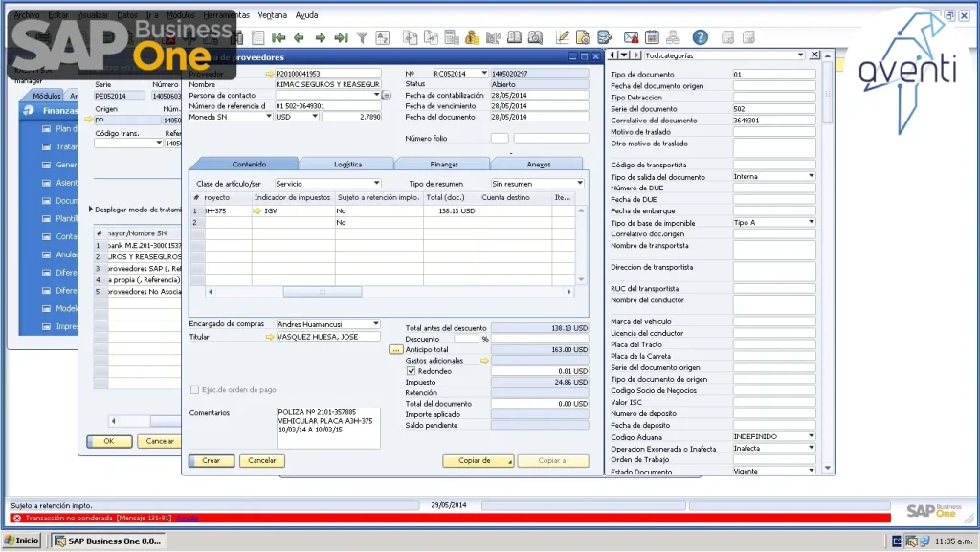The image size is (980, 552).
Task: Open Codigo Aduana INDEFINIDO dropdown
Action: (812, 436)
